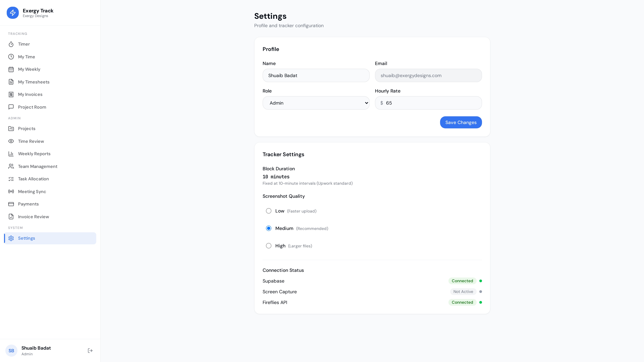Viewport: 644px width, 362px height.
Task: Click the Meeting Sync broadcast icon
Action: pos(11,191)
